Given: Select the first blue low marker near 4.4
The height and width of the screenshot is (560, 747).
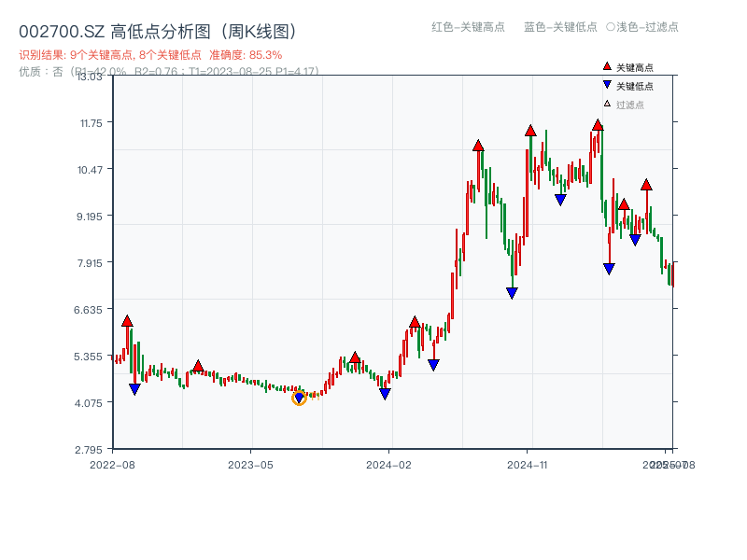Looking at the screenshot, I should [x=134, y=389].
